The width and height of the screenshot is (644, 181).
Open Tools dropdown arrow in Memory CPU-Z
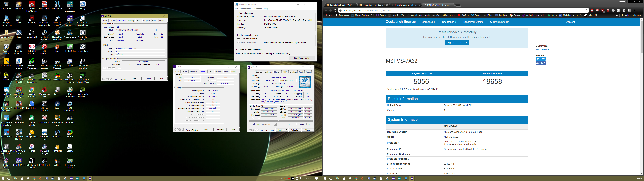pyautogui.click(x=212, y=130)
